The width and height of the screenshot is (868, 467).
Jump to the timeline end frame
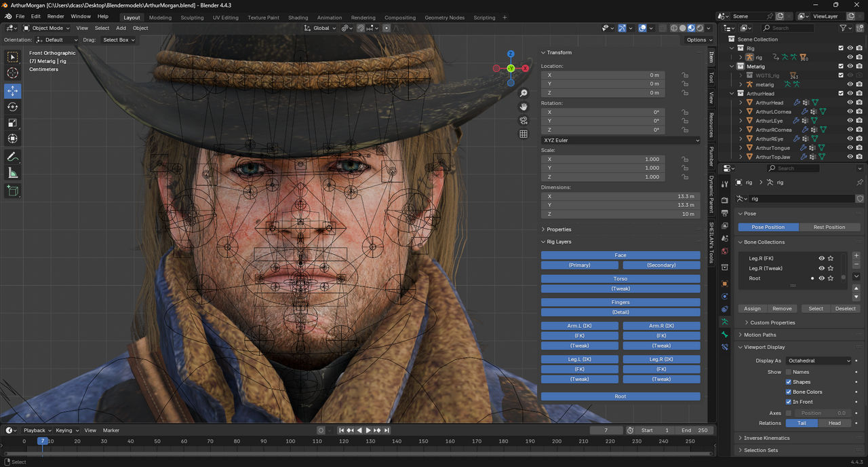pos(386,430)
